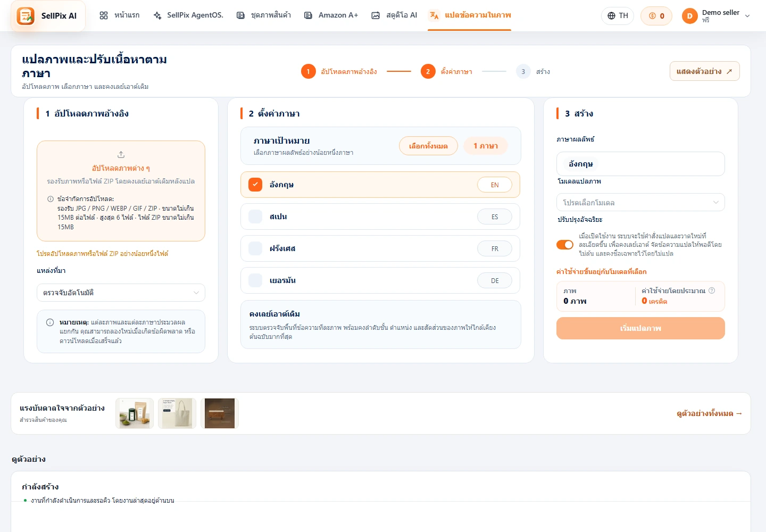Viewport: 766px width, 532px height.
Task: Click the สตูดิโอ AI picture icon
Action: pyautogui.click(x=376, y=15)
